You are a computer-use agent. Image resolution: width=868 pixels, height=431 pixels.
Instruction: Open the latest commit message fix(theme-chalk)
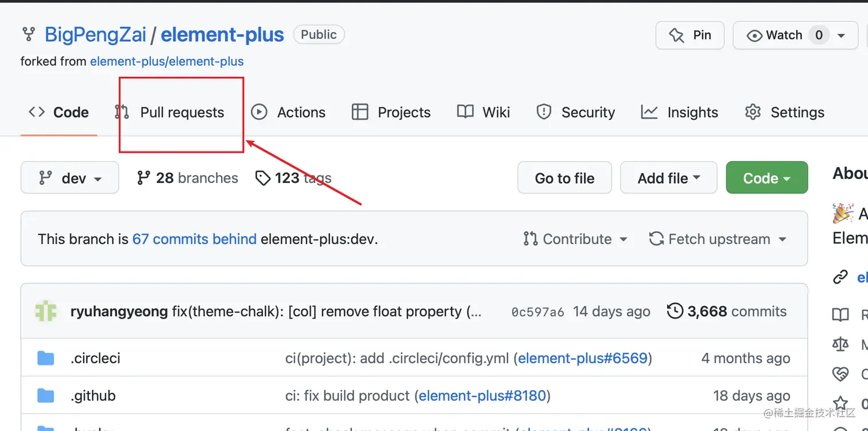coord(320,312)
